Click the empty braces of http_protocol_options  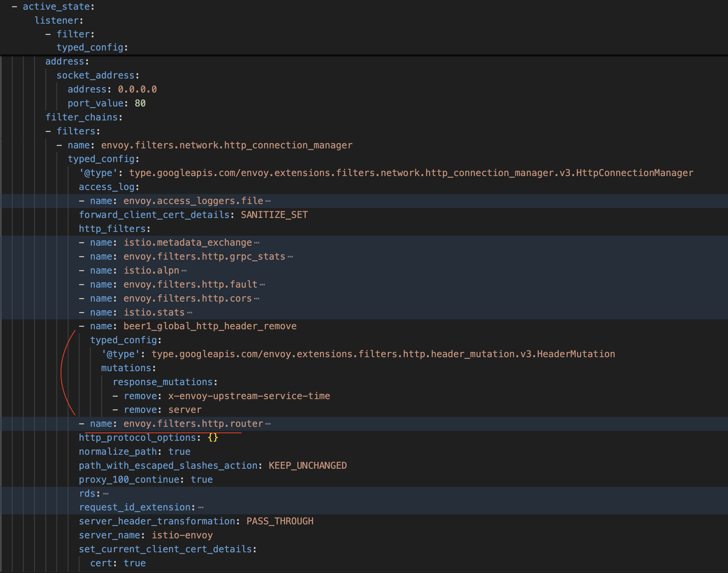pos(212,438)
